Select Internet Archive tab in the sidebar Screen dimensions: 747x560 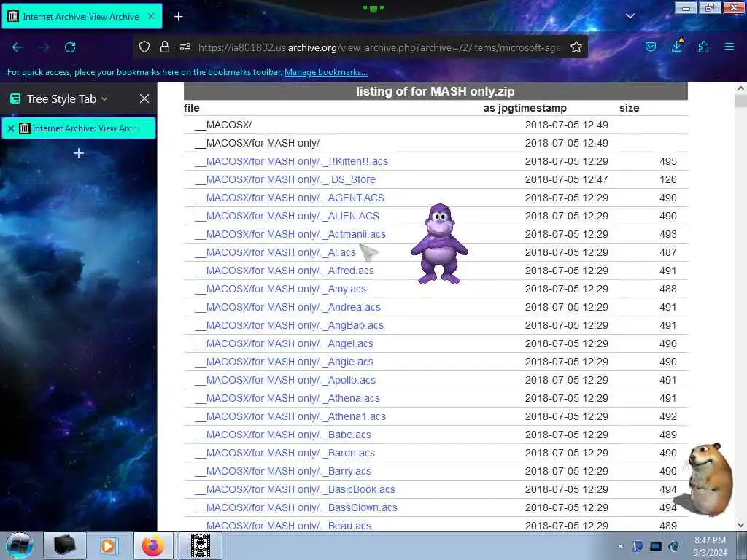(79, 128)
